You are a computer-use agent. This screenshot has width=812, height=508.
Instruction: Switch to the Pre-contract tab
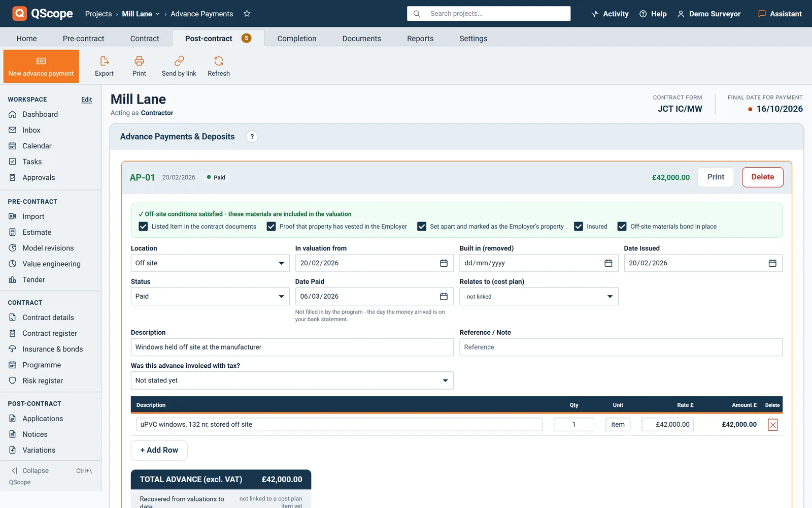[83, 39]
